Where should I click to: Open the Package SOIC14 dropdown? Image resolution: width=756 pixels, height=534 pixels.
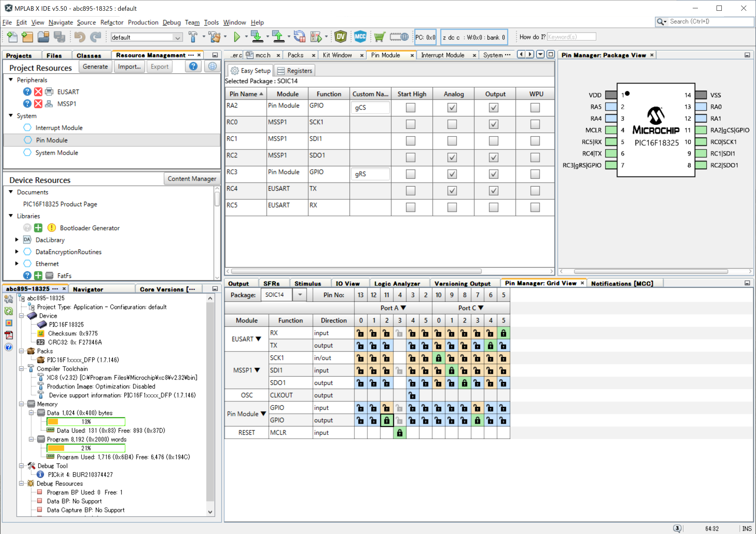(x=300, y=295)
